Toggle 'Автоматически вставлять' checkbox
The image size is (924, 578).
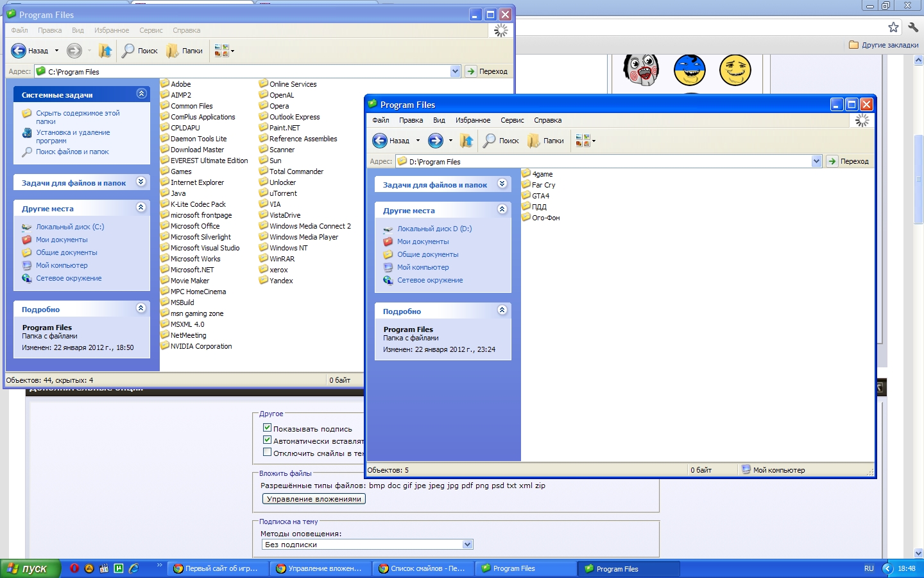click(268, 440)
